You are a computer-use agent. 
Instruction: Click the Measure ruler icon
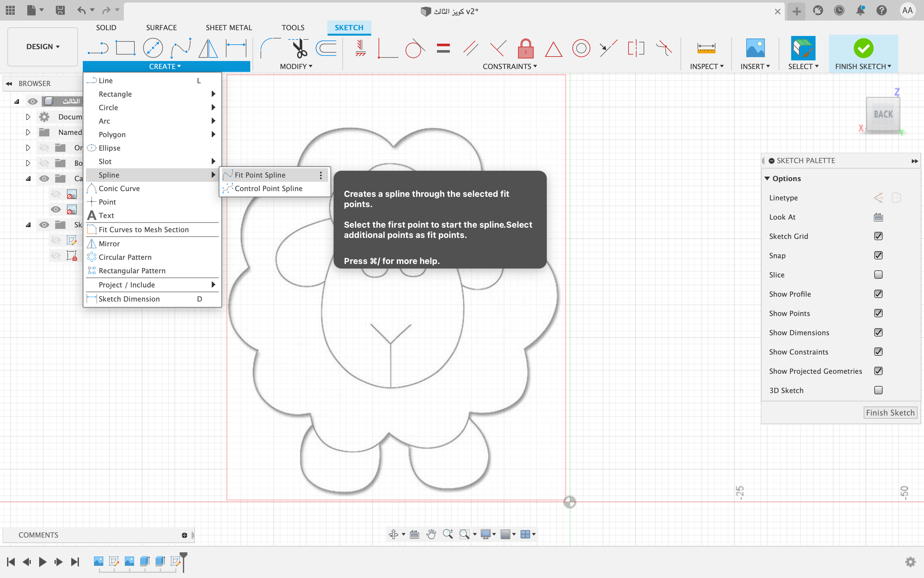[x=706, y=48]
